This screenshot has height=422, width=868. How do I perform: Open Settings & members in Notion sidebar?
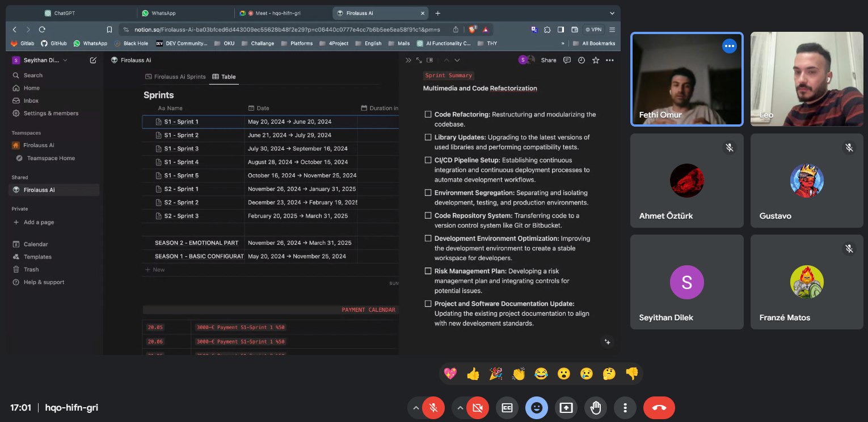coord(51,113)
